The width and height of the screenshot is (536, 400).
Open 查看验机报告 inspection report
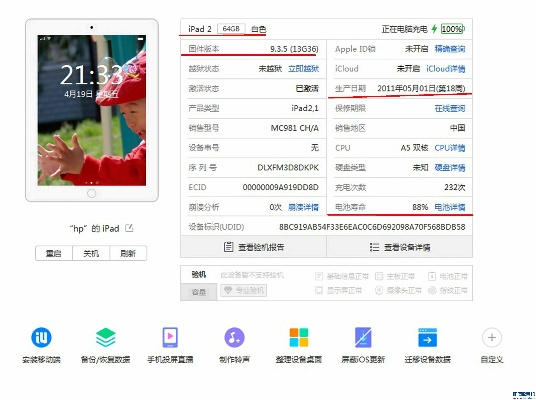pos(253,247)
